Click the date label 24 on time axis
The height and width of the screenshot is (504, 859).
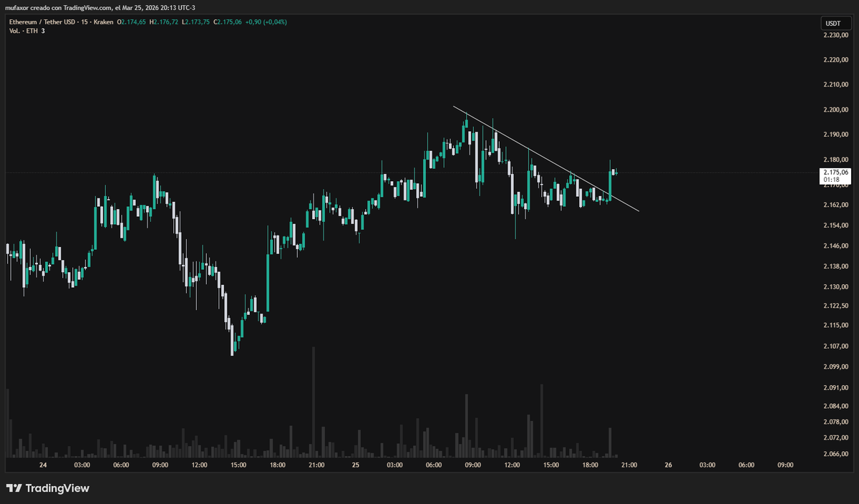pyautogui.click(x=43, y=465)
